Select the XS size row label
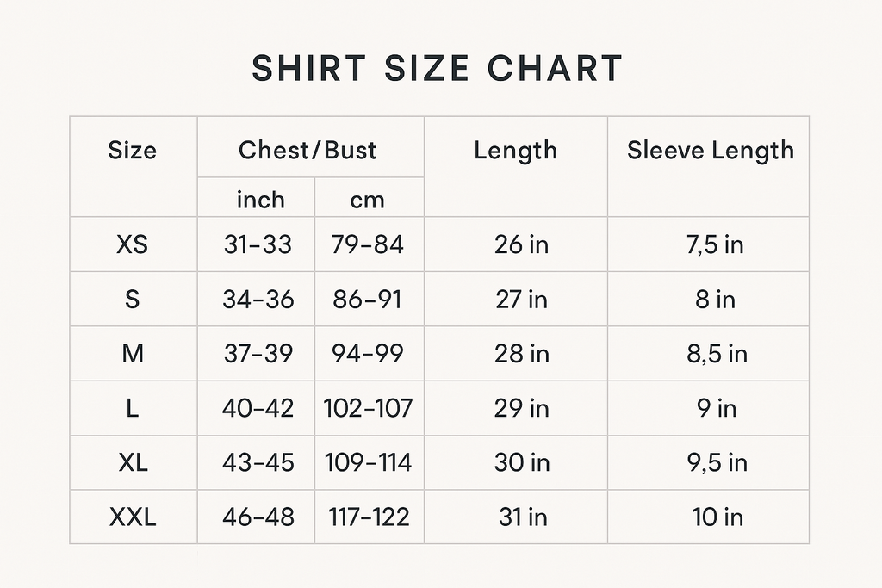Image resolution: width=882 pixels, height=588 pixels. [133, 244]
